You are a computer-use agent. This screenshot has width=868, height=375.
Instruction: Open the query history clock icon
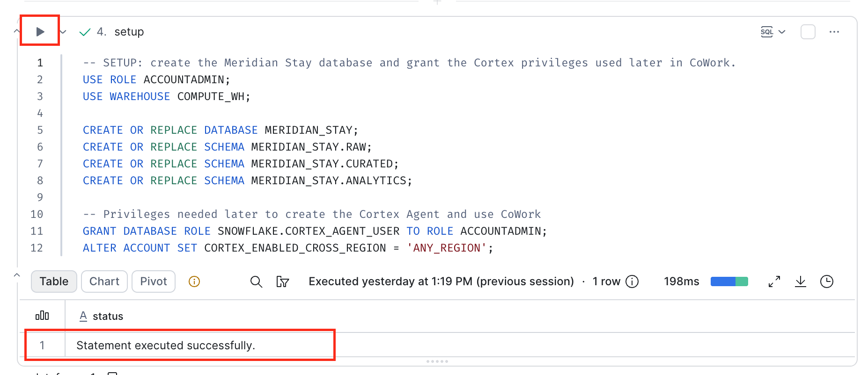pos(827,281)
